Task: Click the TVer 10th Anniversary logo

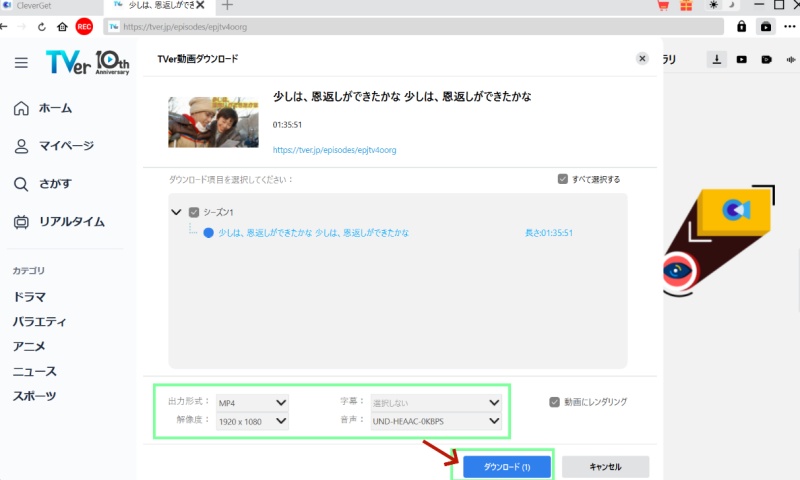Action: (x=87, y=62)
